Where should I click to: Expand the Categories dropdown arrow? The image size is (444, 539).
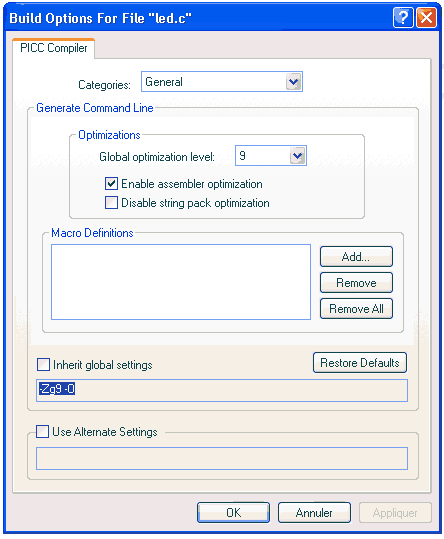pos(293,82)
